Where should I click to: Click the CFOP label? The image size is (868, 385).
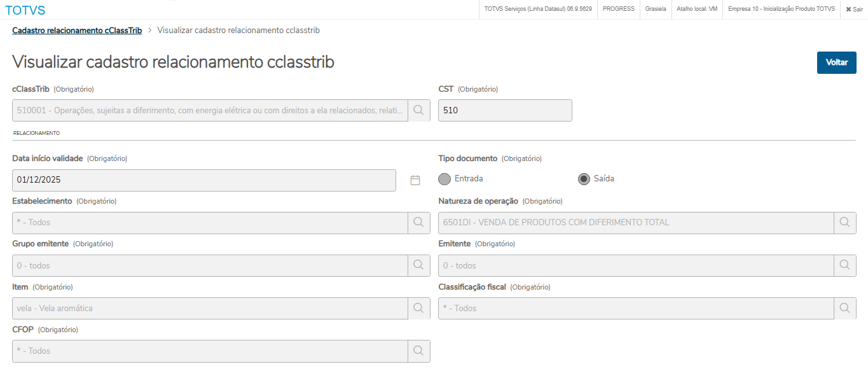23,330
